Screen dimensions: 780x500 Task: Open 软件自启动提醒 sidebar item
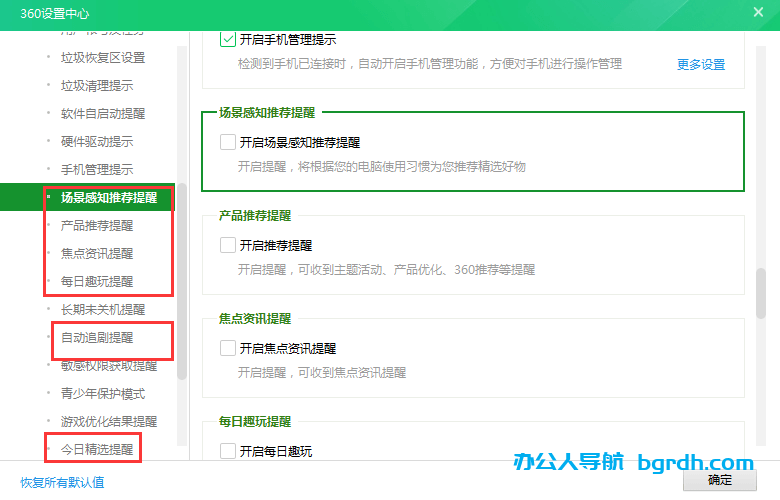pos(103,113)
